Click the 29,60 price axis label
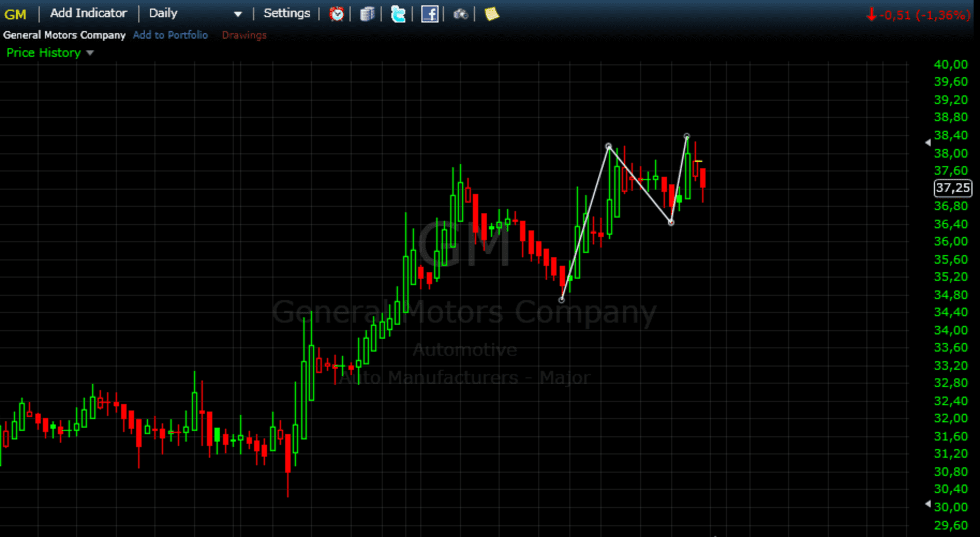This screenshot has width=980, height=537. (x=951, y=525)
